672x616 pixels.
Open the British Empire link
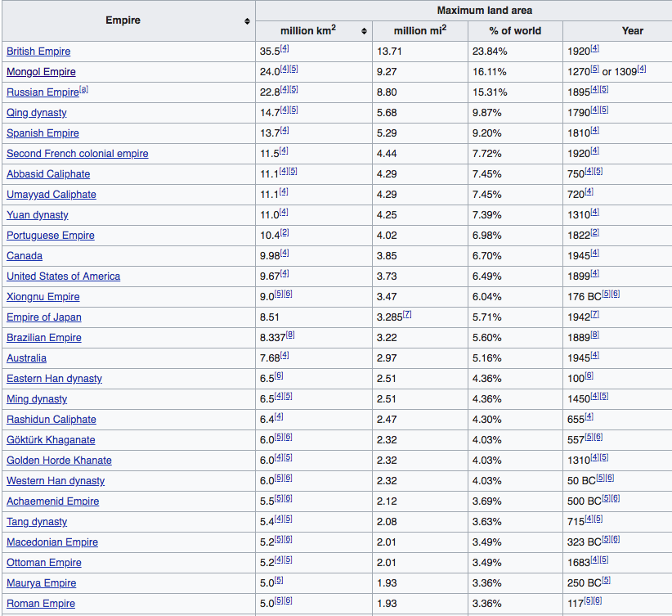[x=38, y=52]
